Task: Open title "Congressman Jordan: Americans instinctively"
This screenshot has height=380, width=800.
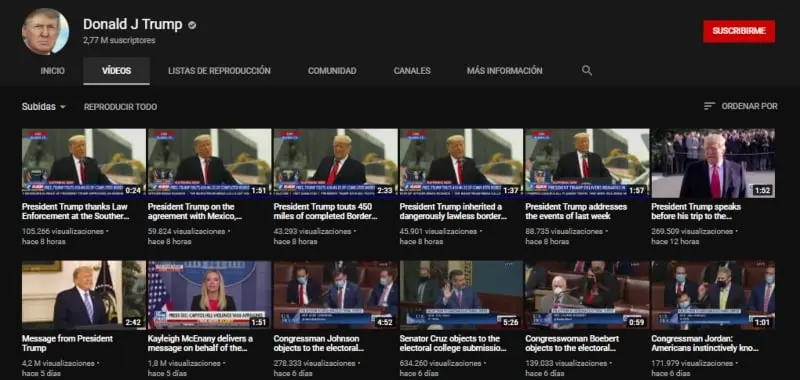Action: pos(705,343)
